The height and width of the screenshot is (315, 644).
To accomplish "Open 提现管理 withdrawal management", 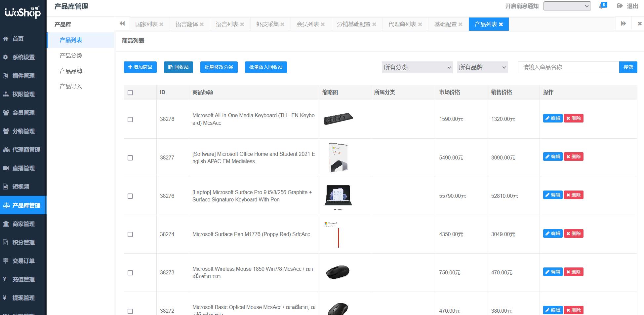I will tap(23, 298).
